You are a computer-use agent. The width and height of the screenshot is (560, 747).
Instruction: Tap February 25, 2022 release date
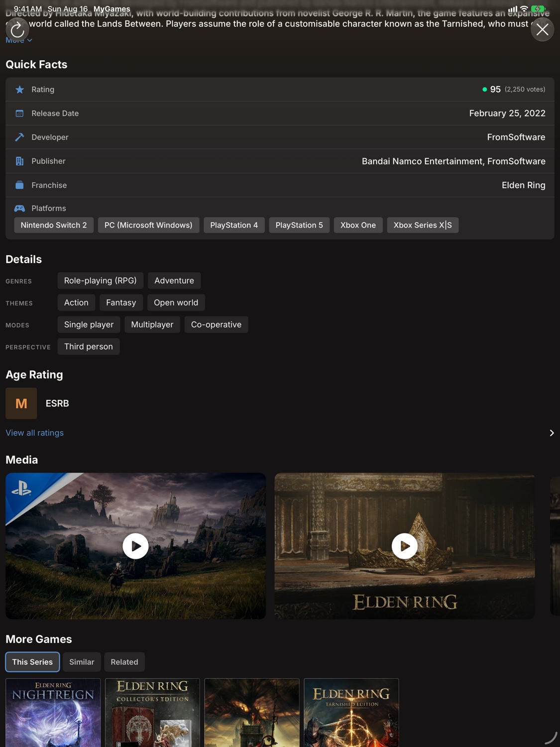507,114
